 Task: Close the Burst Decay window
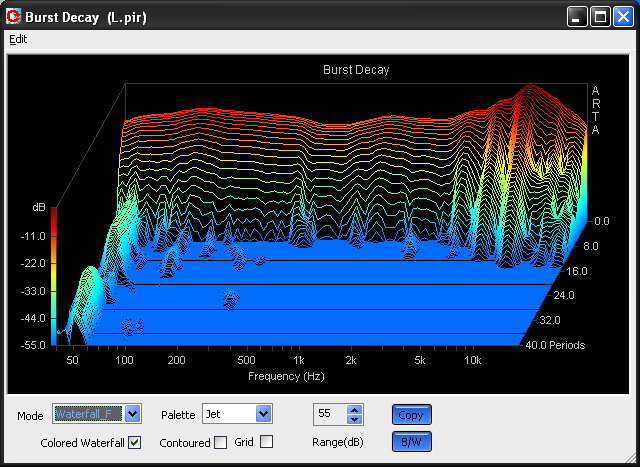coord(623,17)
